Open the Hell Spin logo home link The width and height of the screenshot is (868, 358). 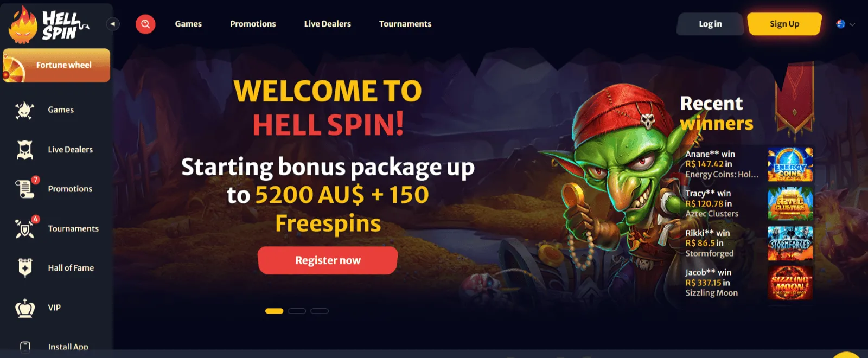[x=49, y=25]
